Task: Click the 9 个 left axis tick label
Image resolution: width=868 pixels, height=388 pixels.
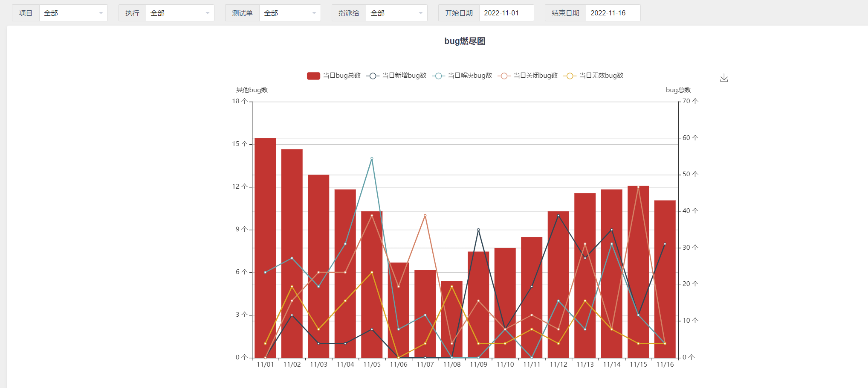Action: [x=241, y=229]
